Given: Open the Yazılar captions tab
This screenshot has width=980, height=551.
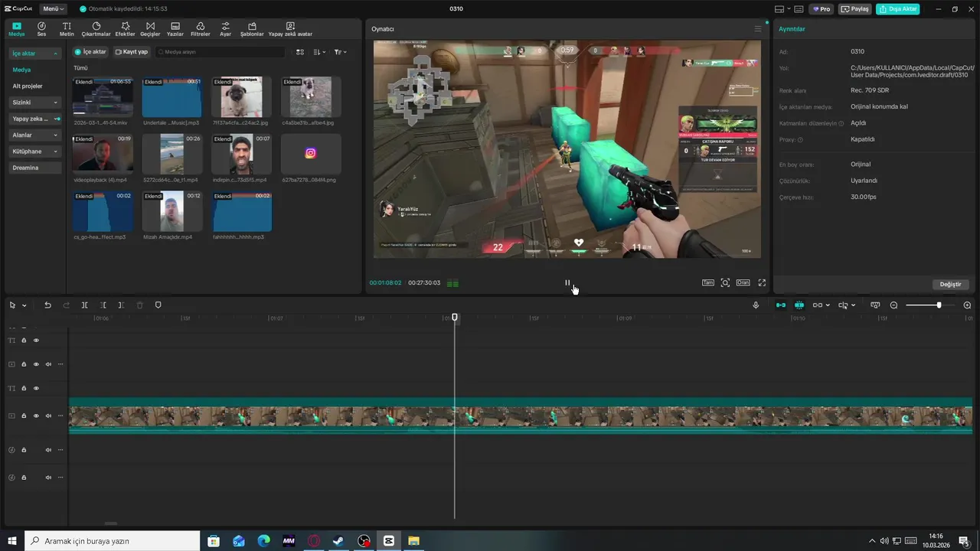Looking at the screenshot, I should tap(175, 29).
